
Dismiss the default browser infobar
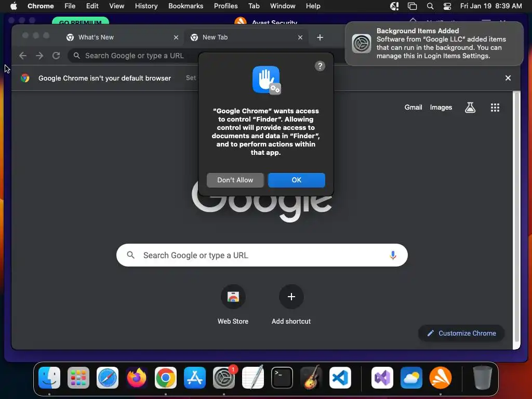[x=508, y=78]
